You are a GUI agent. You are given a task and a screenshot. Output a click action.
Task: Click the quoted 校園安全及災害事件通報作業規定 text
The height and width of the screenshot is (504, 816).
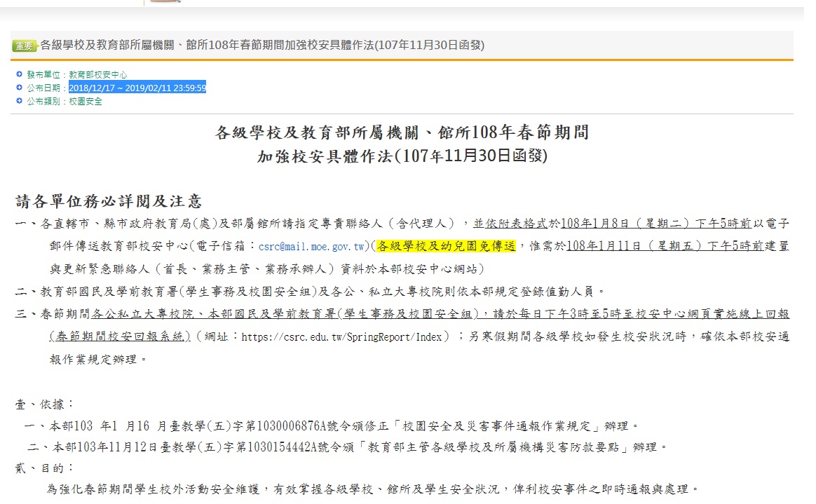coord(499,425)
